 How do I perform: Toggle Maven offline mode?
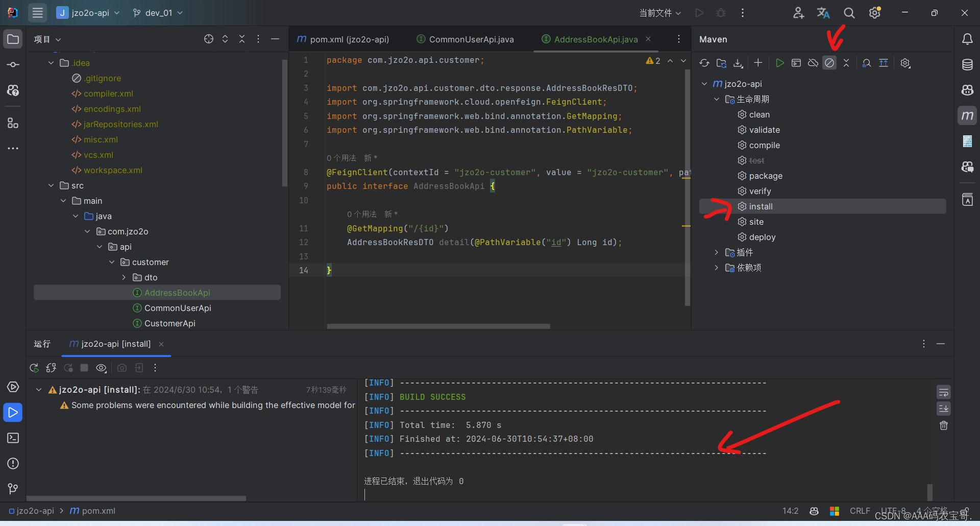813,63
